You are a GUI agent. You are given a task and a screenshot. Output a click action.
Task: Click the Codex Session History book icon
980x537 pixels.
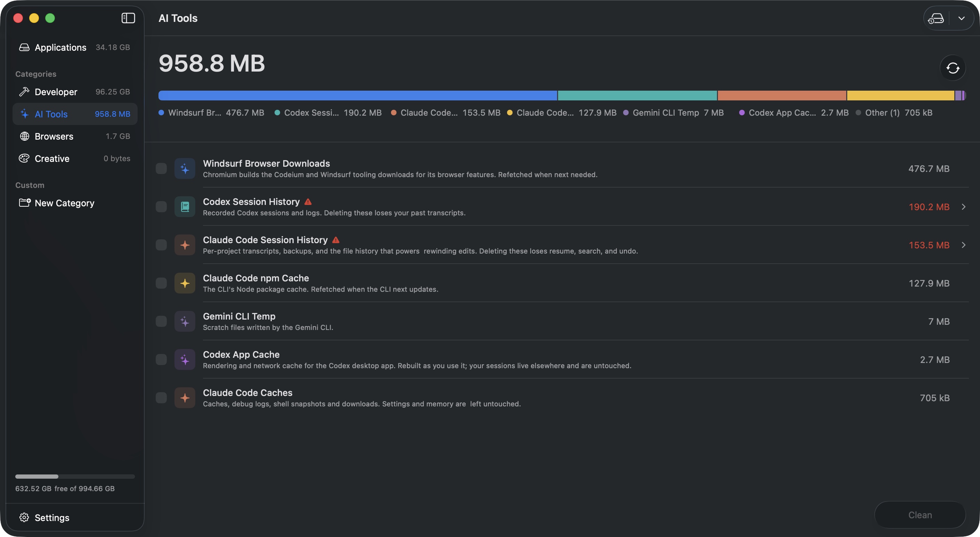pos(185,207)
